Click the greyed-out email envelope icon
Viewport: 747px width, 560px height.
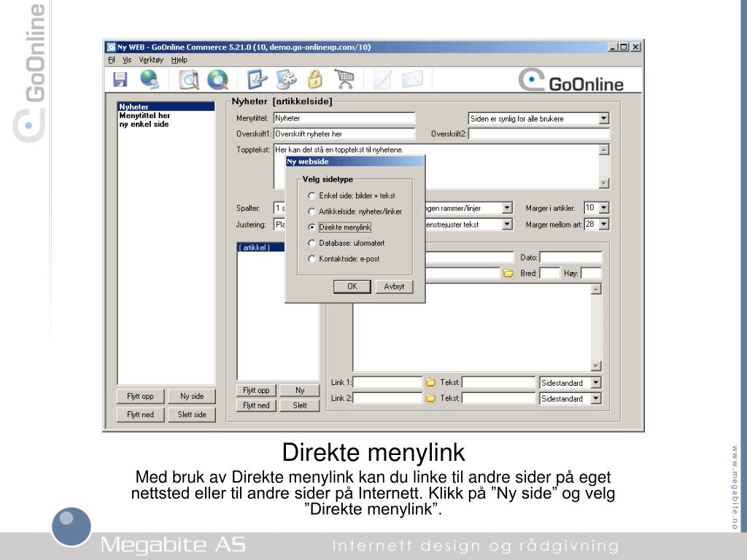point(412,79)
